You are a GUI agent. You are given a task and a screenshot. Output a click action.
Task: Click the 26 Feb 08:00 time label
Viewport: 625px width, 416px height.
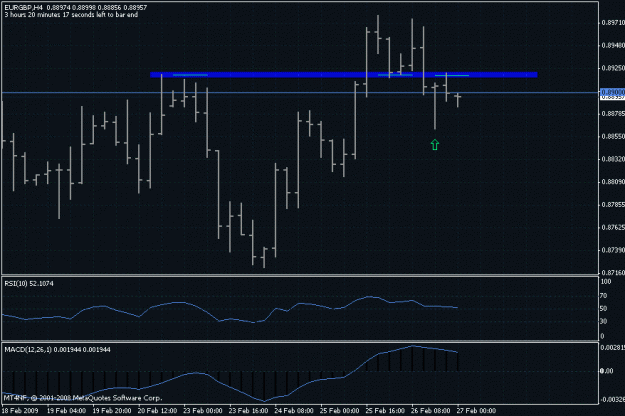tap(430, 410)
